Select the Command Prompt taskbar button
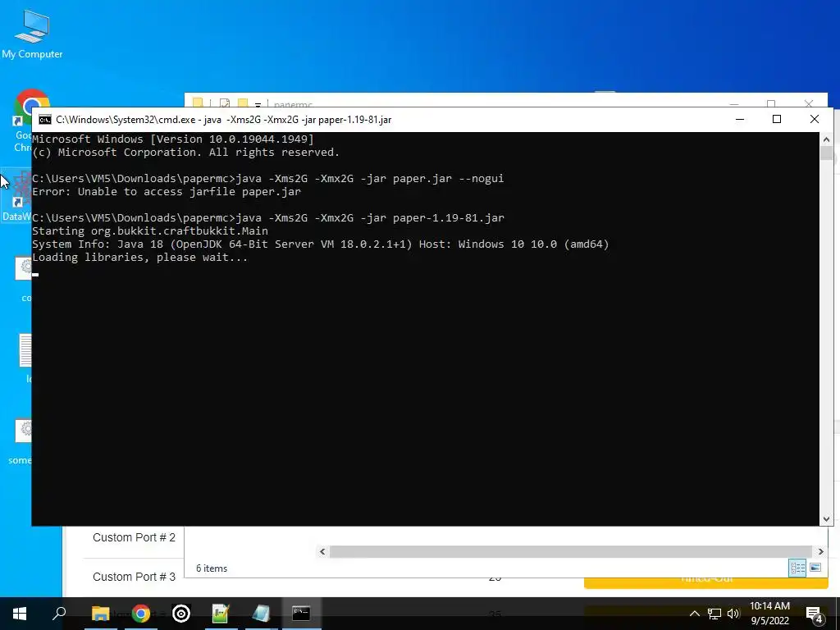The image size is (840, 630). 301,614
